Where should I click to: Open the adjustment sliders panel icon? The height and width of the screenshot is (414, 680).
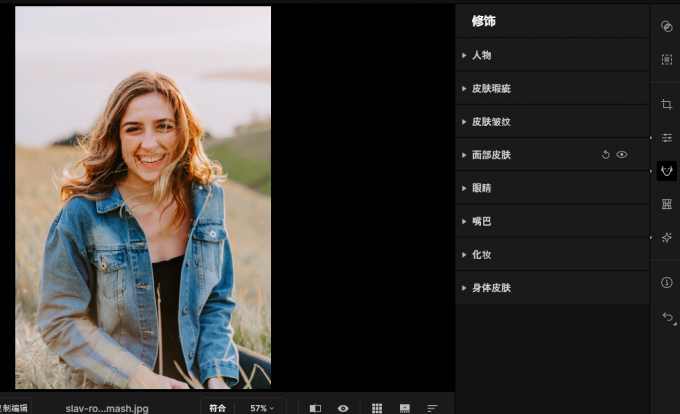(667, 138)
